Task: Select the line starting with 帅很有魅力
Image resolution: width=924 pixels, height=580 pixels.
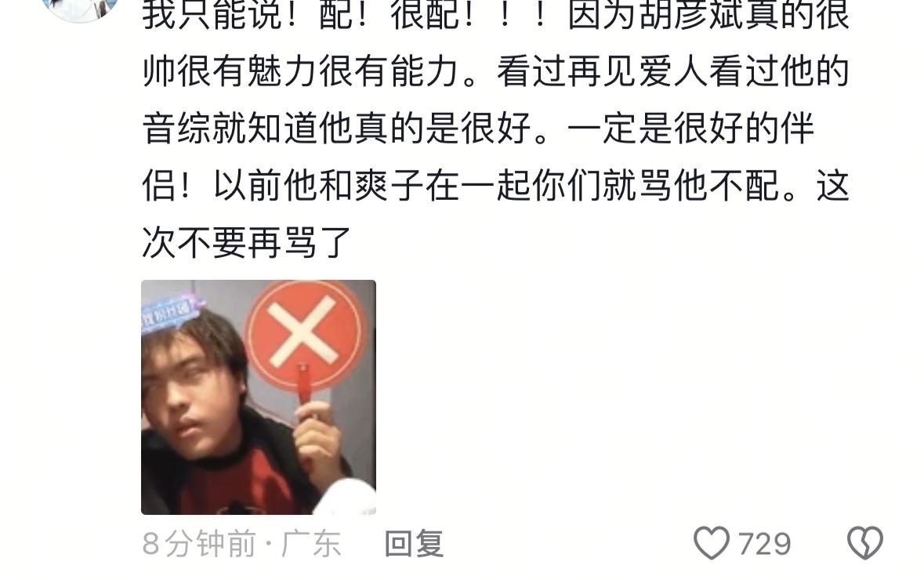Action: [495, 72]
